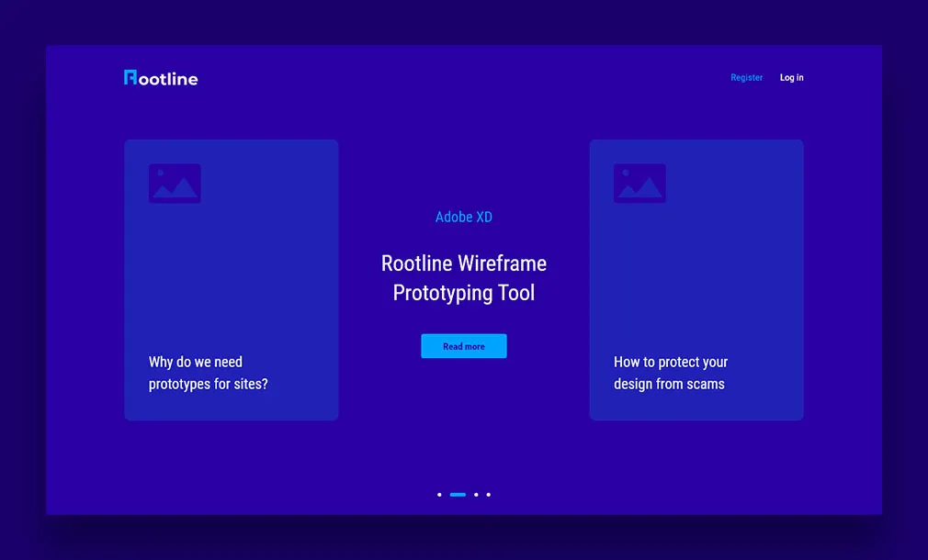This screenshot has width=928, height=560.
Task: Go to the fourth carousel slide dot
Action: pyautogui.click(x=488, y=495)
